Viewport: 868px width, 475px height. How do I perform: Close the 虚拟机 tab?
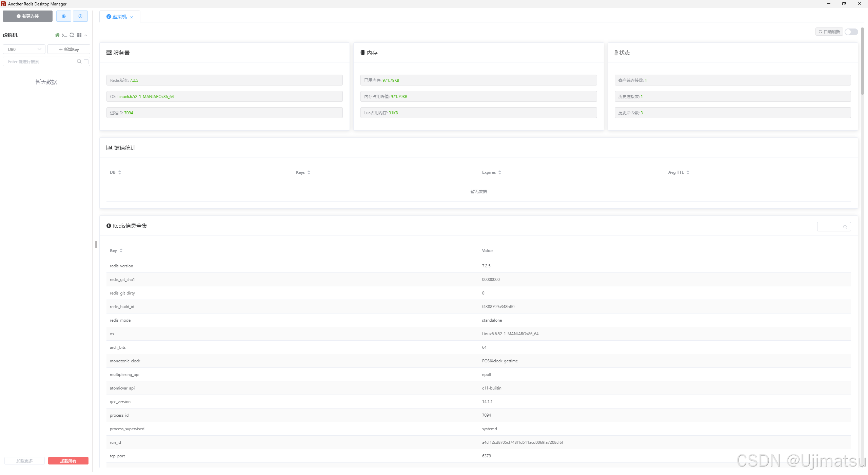[132, 17]
